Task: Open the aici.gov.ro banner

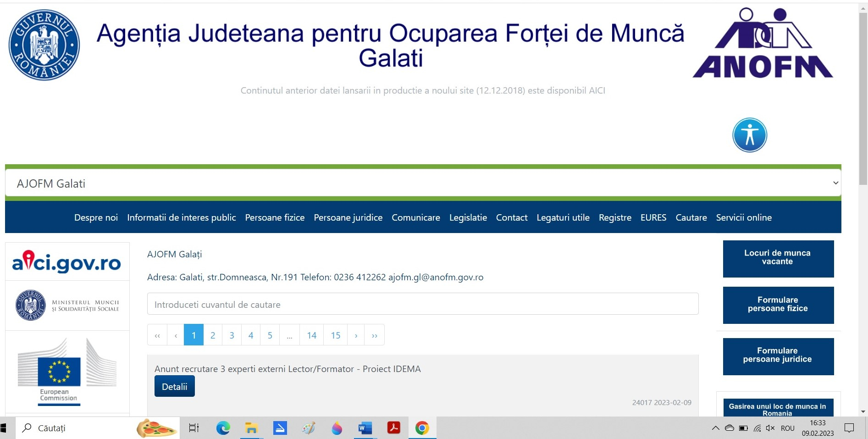Action: [66, 262]
